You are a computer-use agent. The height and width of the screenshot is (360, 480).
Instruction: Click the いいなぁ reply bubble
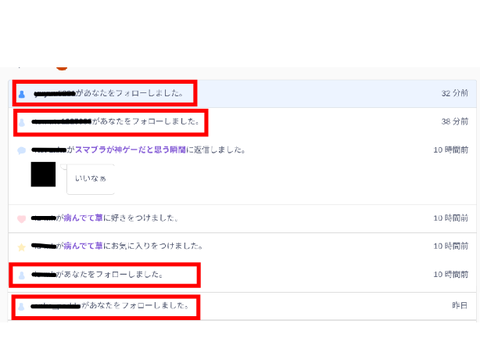coord(90,179)
